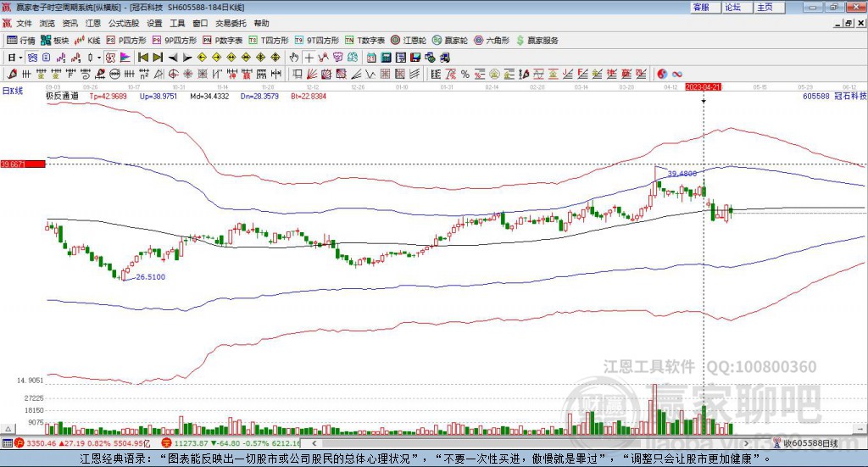Select the percent (%) retracement tool

[x=465, y=74]
